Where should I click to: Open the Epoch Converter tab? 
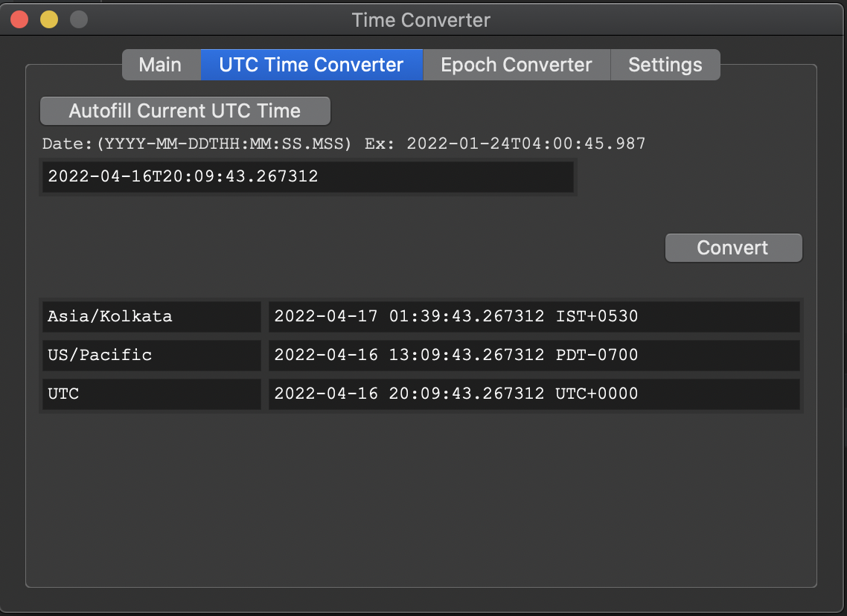click(517, 65)
